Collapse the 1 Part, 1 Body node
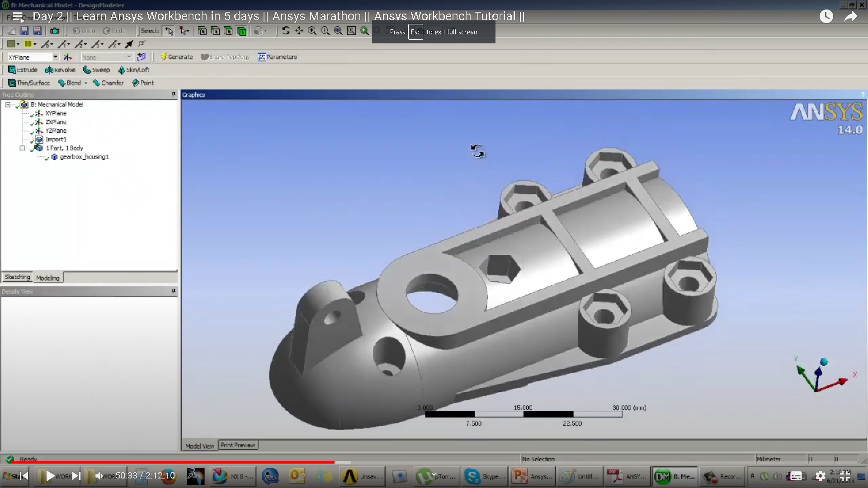 [22, 148]
